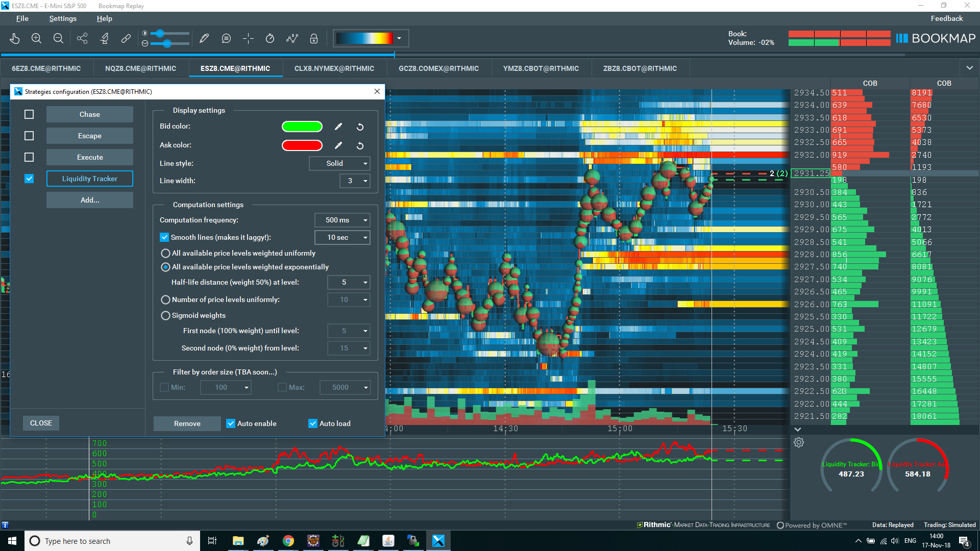Open the Settings menu
980x551 pixels.
pyautogui.click(x=63, y=18)
